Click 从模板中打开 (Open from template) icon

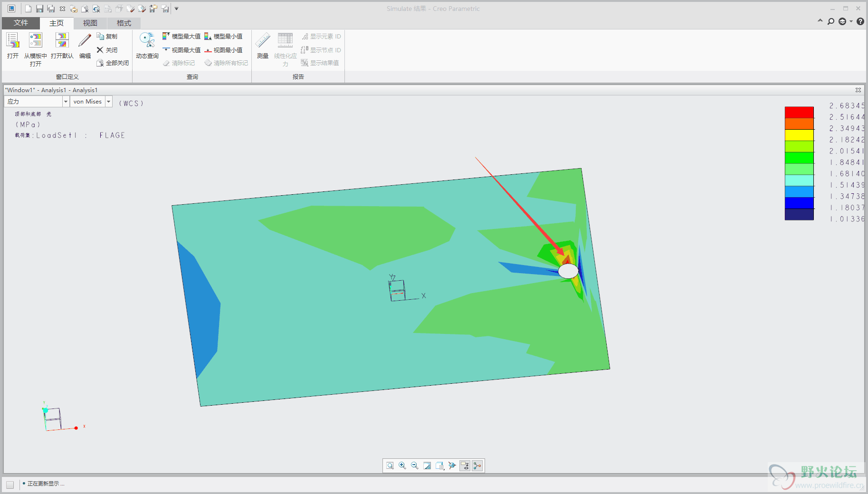36,41
